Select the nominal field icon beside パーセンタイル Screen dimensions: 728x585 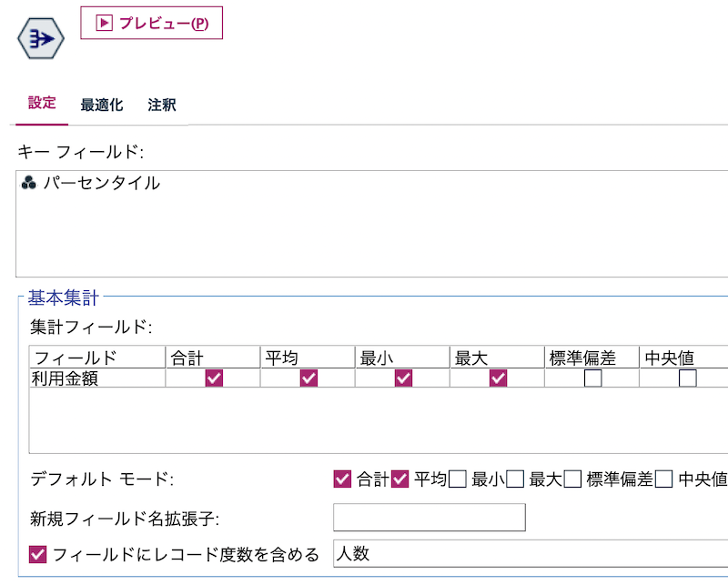27,183
